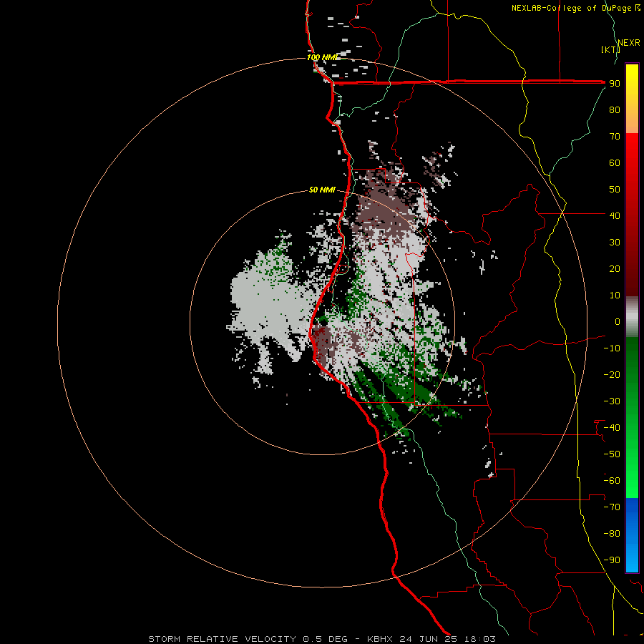
Task: Click the NEXR label at top right
Action: [629, 43]
